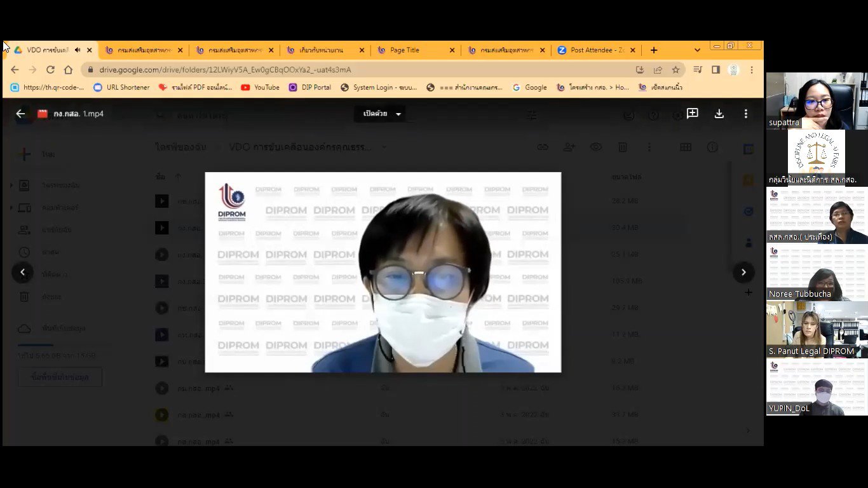Open the DIP Portal bookmark
Viewport: 868px width, 488px height.
coord(310,88)
